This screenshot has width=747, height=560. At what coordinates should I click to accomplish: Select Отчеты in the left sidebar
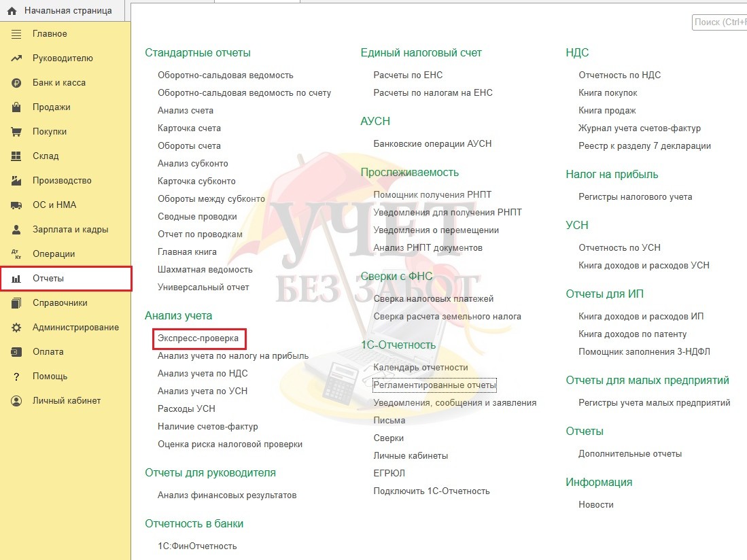tap(48, 279)
